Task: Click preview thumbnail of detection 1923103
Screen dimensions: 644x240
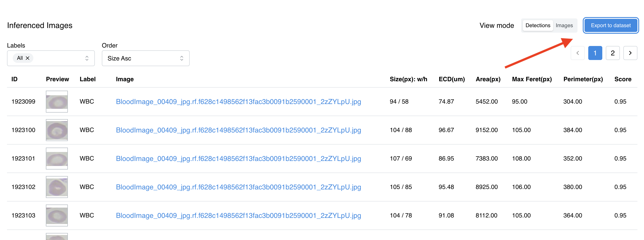Action: pyautogui.click(x=57, y=215)
